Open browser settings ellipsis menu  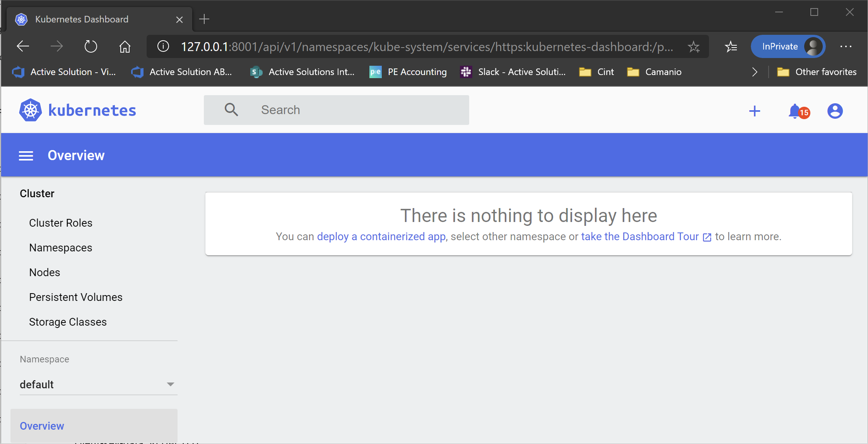coord(846,46)
